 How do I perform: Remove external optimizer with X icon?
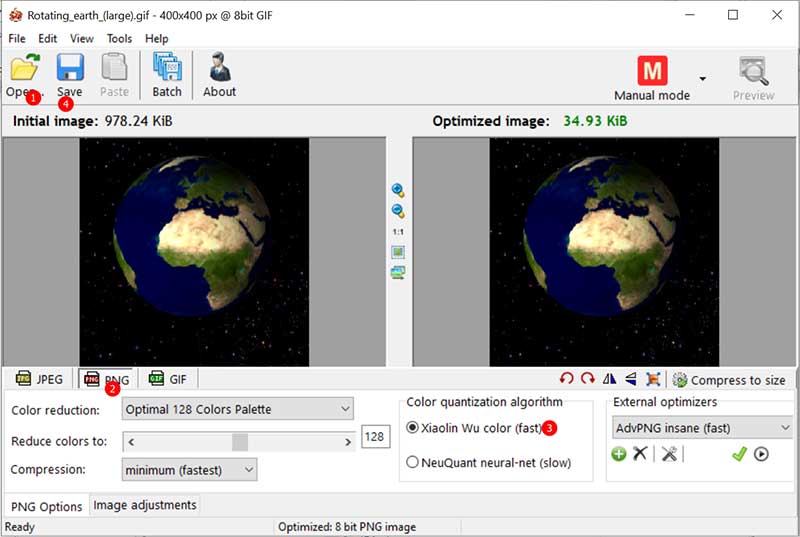(x=640, y=453)
